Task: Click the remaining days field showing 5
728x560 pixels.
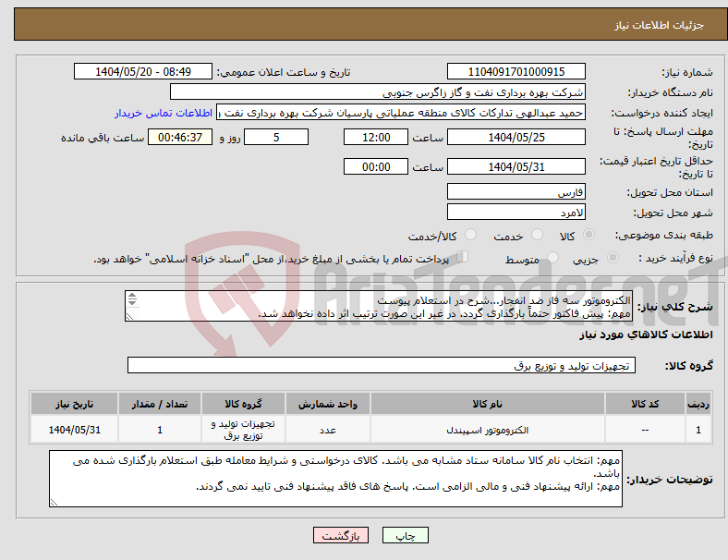Action: click(276, 137)
